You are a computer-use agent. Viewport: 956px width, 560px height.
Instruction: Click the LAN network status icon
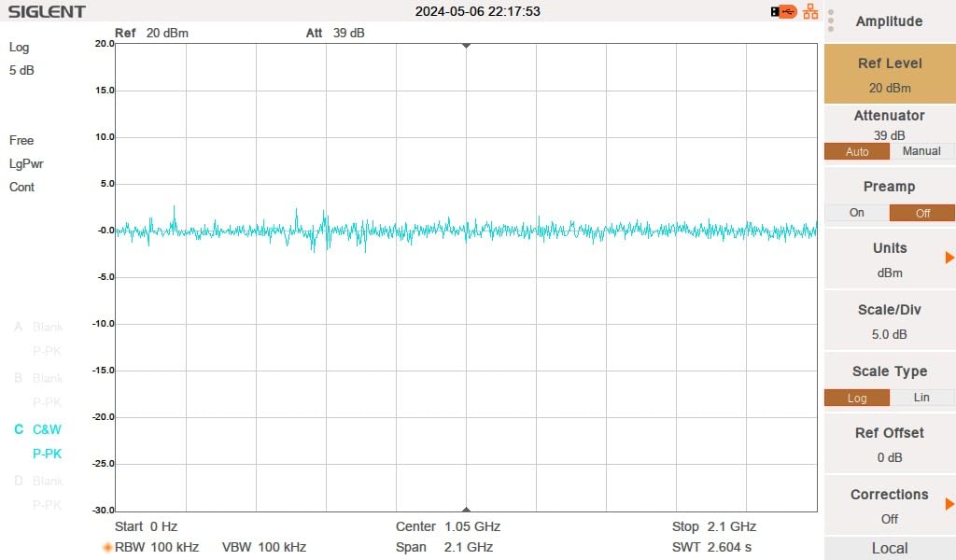coord(810,12)
